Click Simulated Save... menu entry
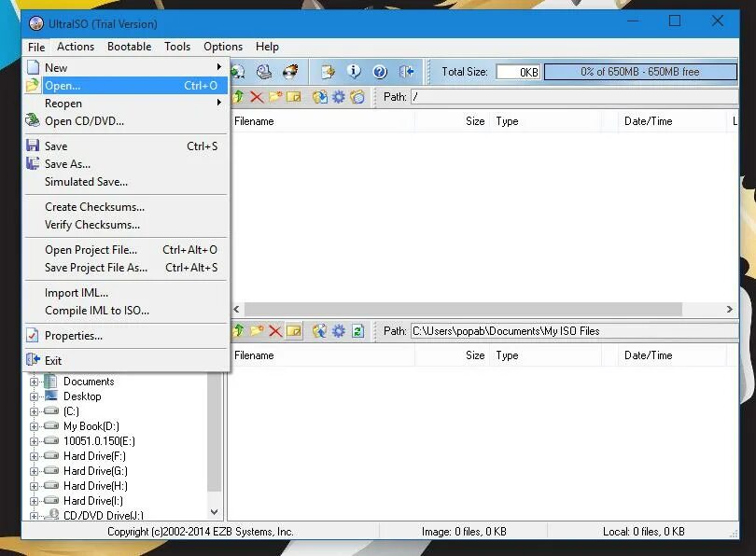The width and height of the screenshot is (756, 556). coord(125,182)
